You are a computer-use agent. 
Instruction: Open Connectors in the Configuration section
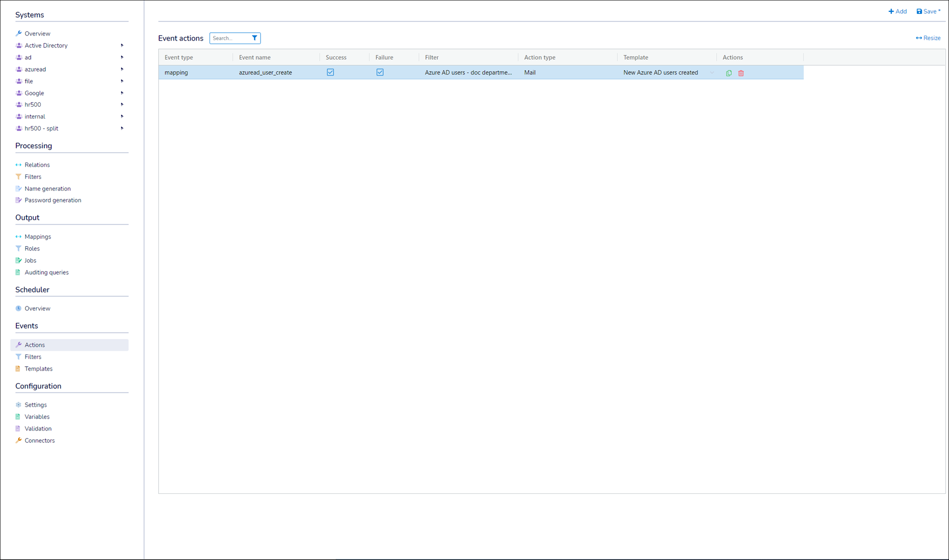point(40,440)
